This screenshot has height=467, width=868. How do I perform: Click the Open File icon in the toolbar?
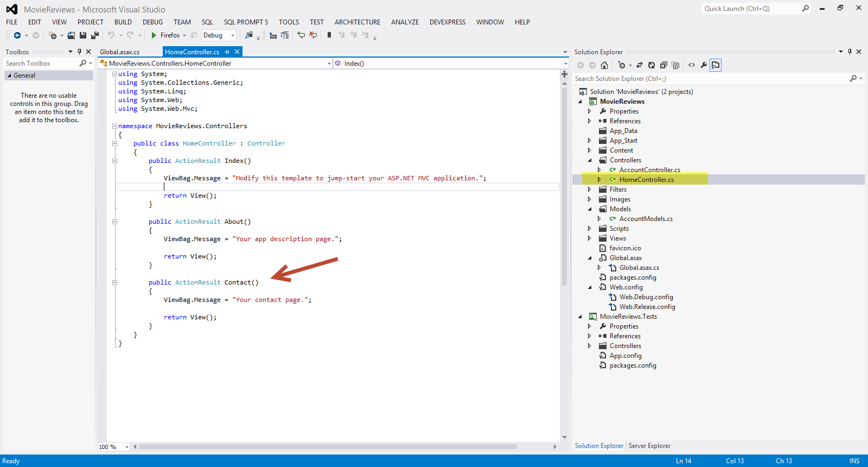tap(71, 35)
